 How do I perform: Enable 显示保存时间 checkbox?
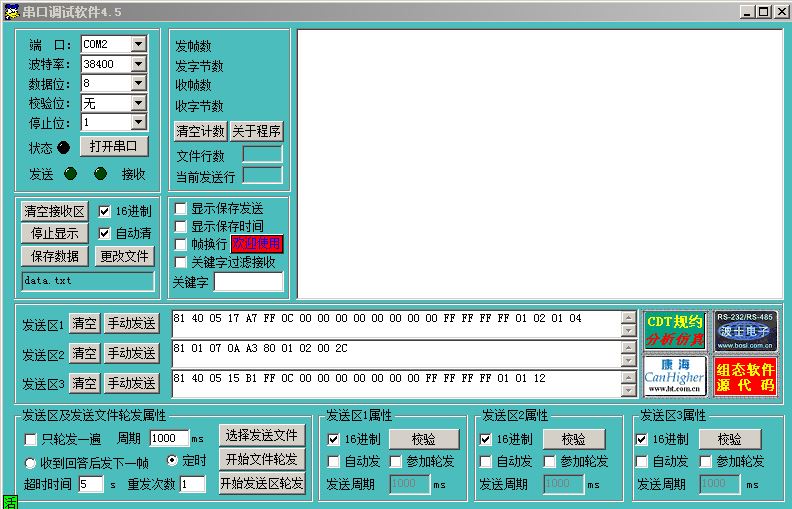point(180,226)
